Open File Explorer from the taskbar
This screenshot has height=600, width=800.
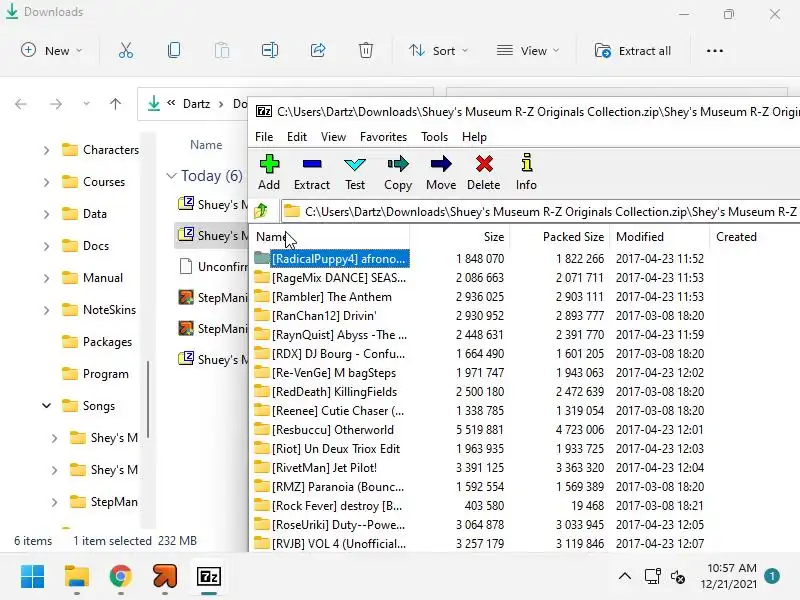[x=77, y=577]
